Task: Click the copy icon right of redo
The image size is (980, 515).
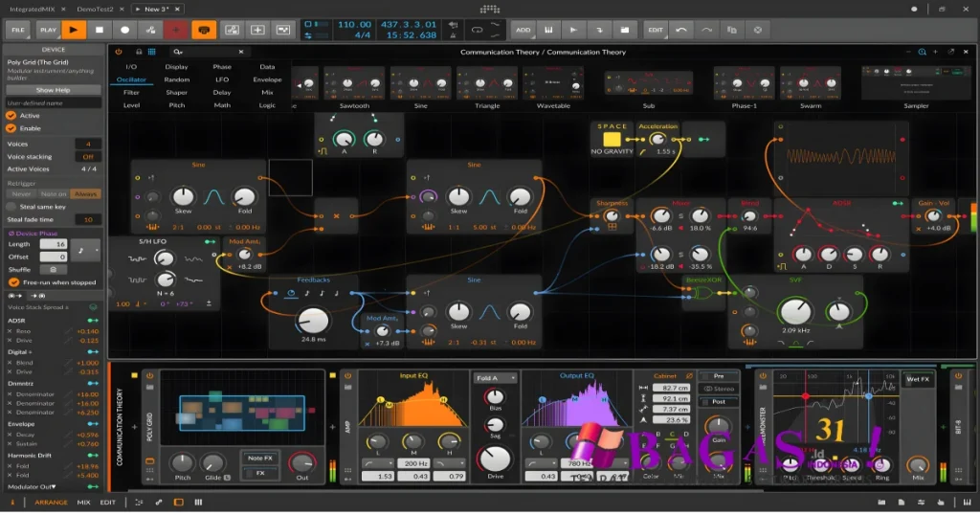Action: click(x=732, y=30)
